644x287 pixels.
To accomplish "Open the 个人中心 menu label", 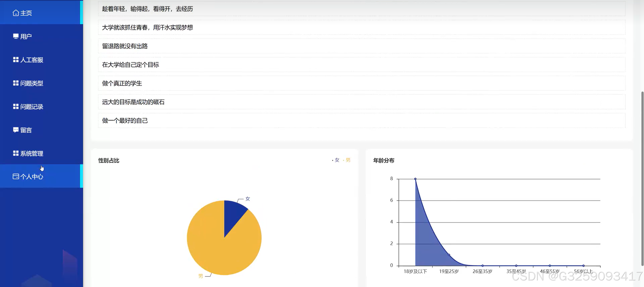I will [32, 177].
